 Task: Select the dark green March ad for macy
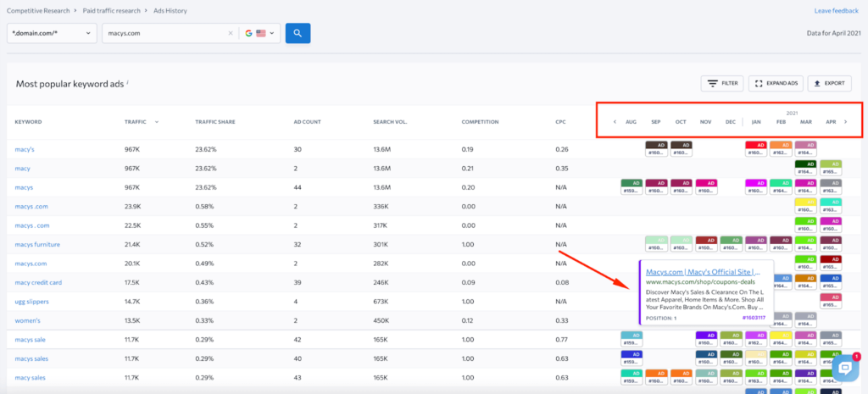click(805, 168)
